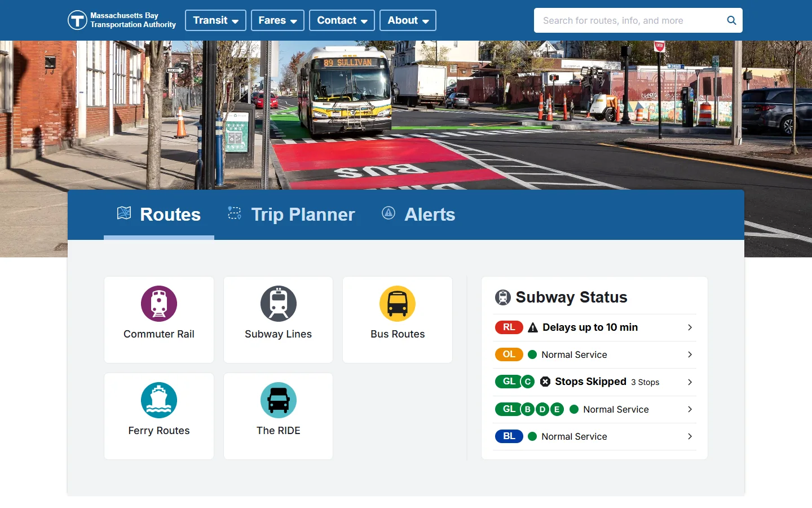Select the yellow Bus Routes icon
Image resolution: width=812 pixels, height=508 pixels.
click(x=398, y=304)
